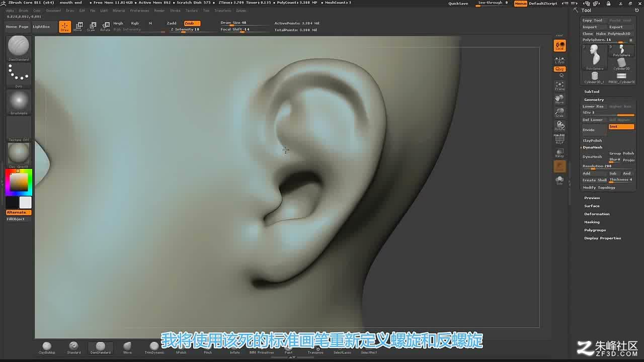Open the Home Page button
The image size is (644, 362).
point(17,27)
